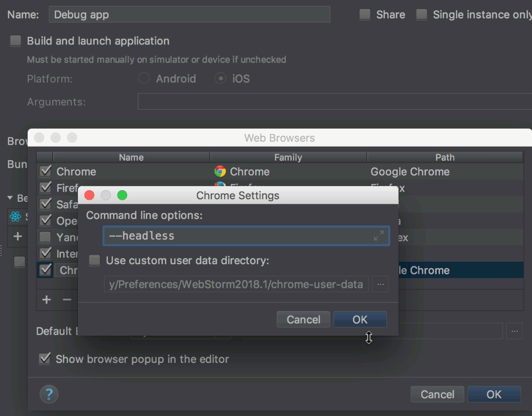Click the checkbox in Before launch section

tap(19, 262)
